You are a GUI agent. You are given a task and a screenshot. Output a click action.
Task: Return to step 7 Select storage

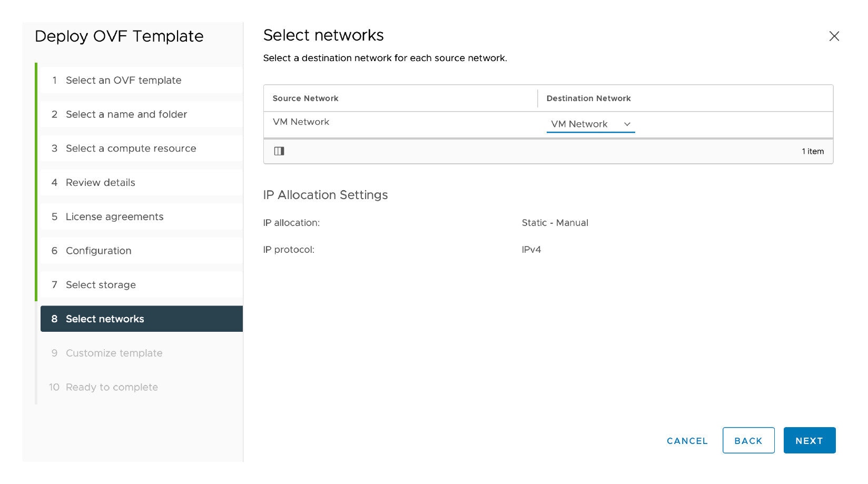pyautogui.click(x=101, y=285)
